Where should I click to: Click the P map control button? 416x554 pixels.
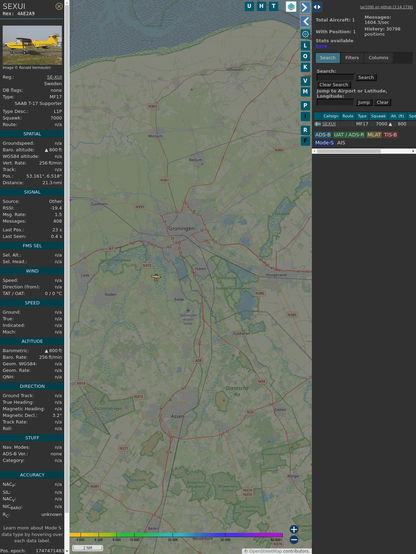tap(305, 105)
